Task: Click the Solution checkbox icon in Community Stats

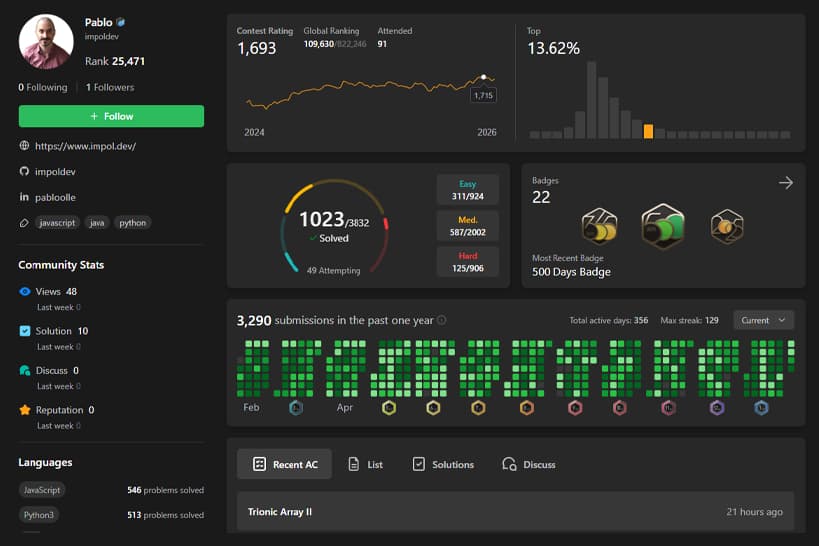Action: [25, 331]
